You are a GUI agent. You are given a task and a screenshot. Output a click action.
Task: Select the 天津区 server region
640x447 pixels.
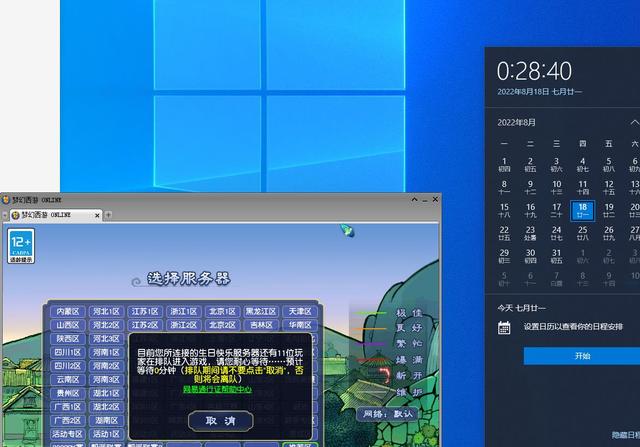coord(300,311)
